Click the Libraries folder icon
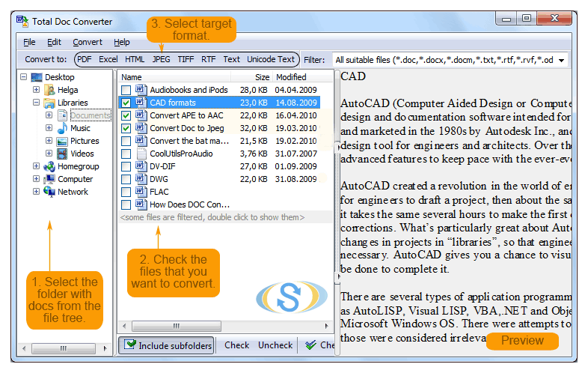Viewport: 588px width, 373px height. pos(49,103)
